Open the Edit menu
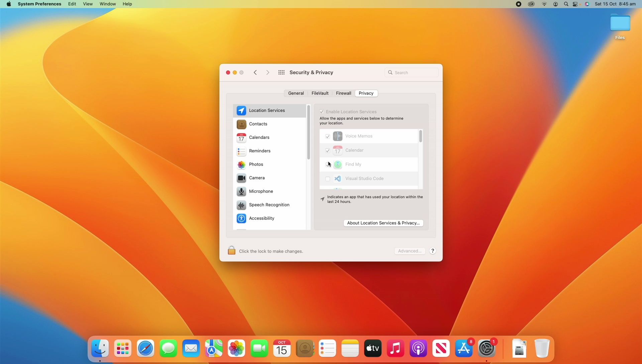Viewport: 642px width, 364px height. tap(72, 4)
